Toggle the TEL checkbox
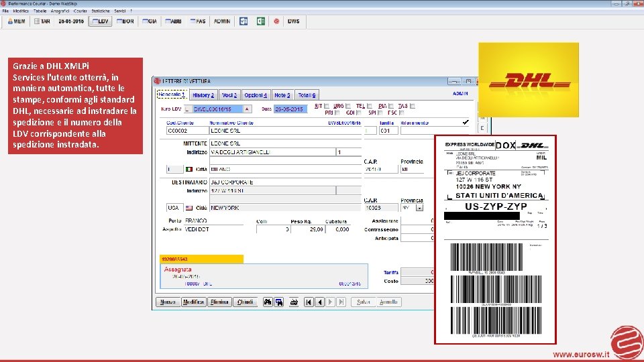Viewport: 644px width, 362px height. 369,106
